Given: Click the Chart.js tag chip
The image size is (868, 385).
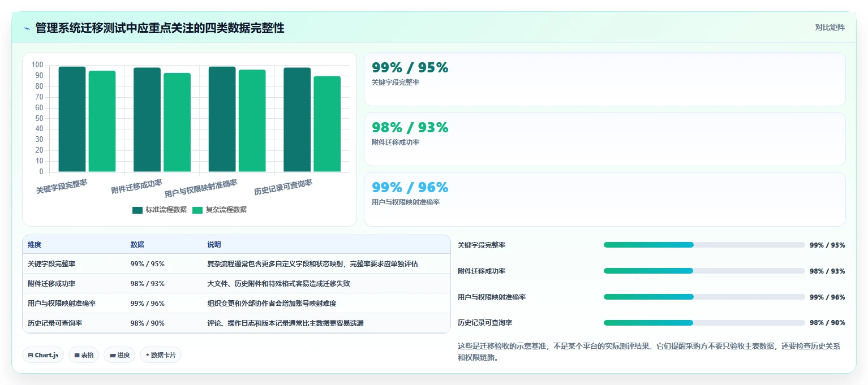Looking at the screenshot, I should (x=43, y=355).
